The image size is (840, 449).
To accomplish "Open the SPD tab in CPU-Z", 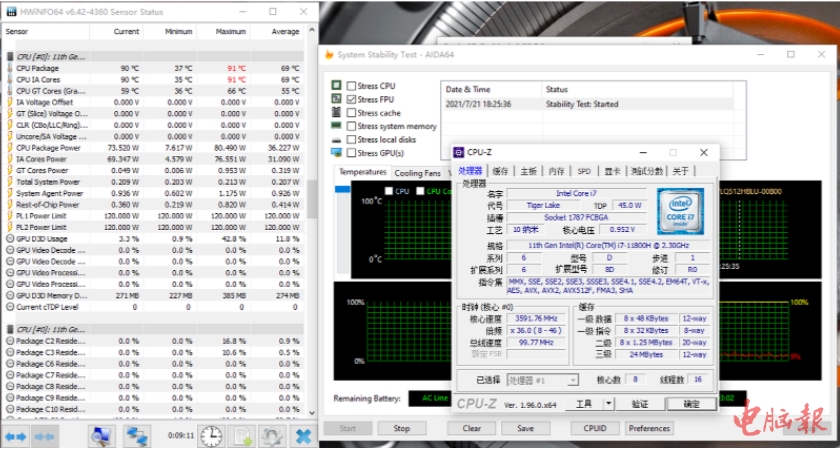I will pos(584,171).
